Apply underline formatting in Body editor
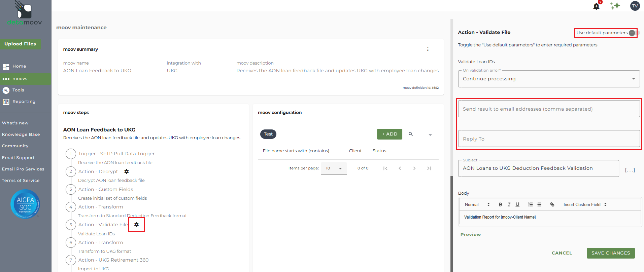 click(517, 204)
